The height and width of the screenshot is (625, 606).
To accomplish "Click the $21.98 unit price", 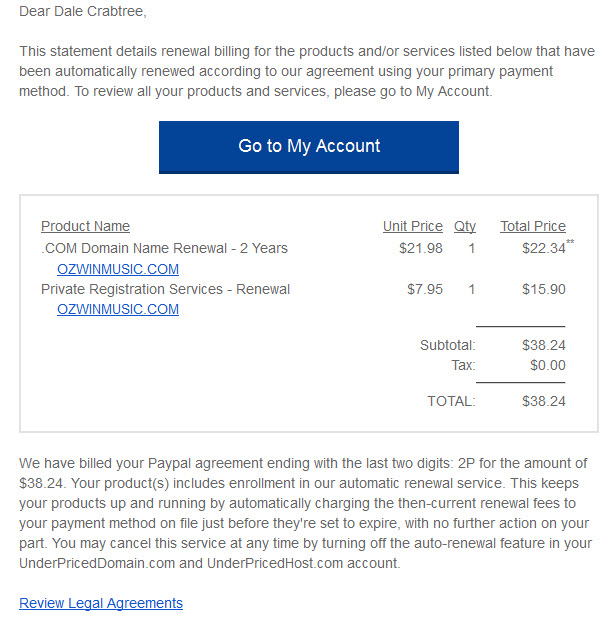I will click(x=421, y=248).
